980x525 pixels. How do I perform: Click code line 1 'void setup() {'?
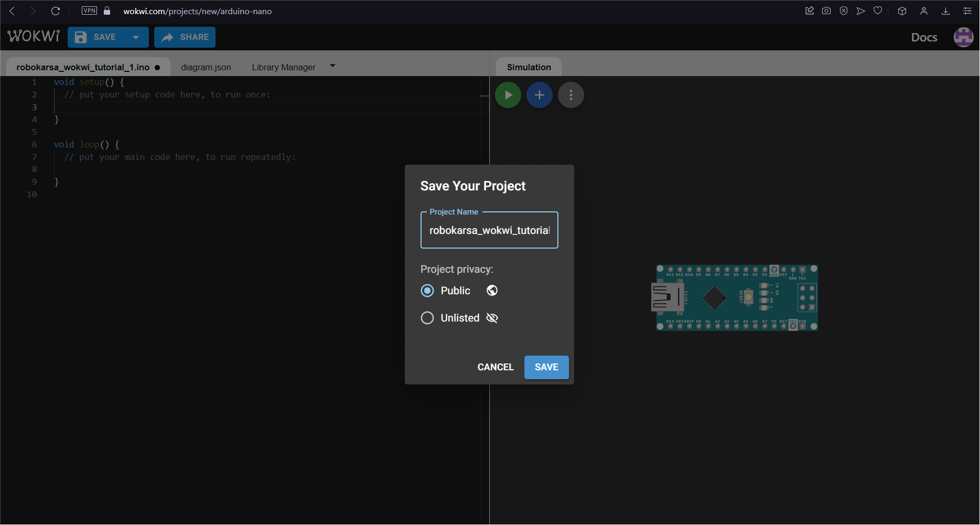(x=89, y=82)
